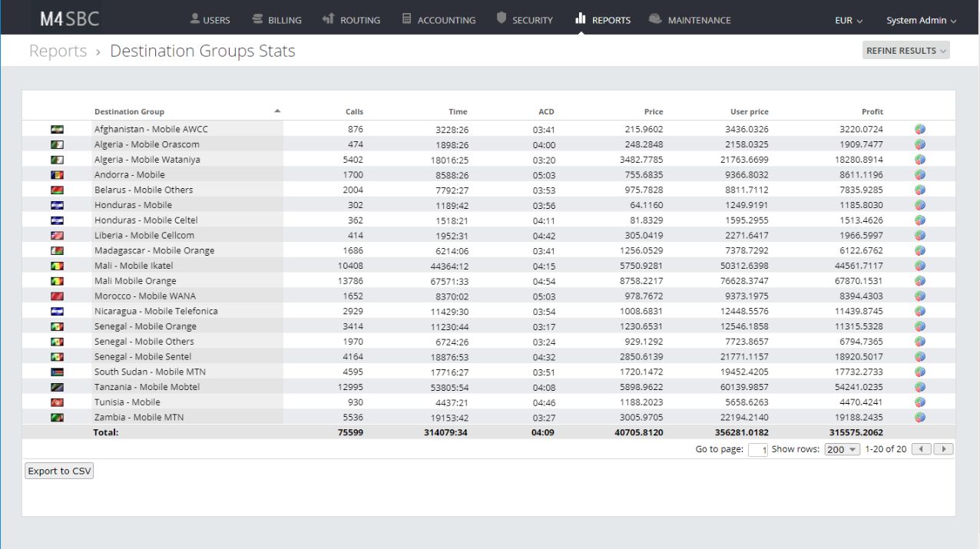Expand the Refine Results panel
Image resolution: width=980 pixels, height=549 pixels.
tap(906, 48)
